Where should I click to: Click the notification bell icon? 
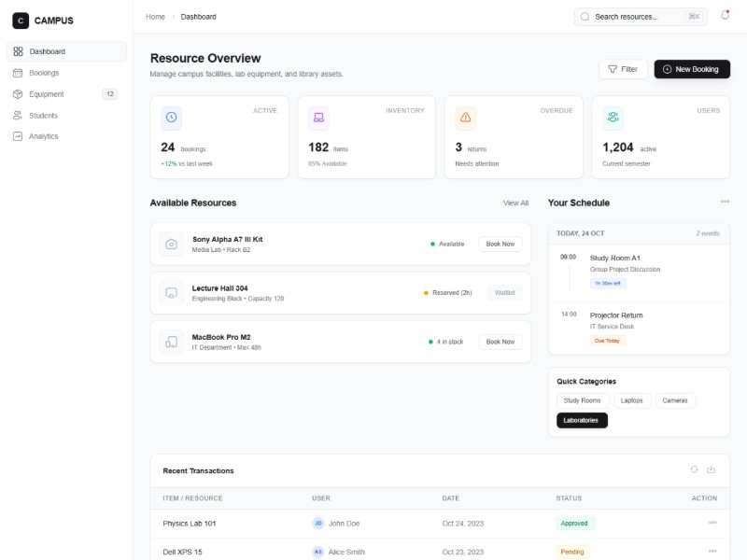(725, 16)
